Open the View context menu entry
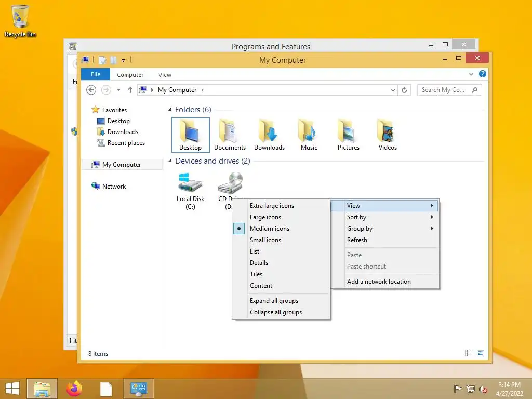The width and height of the screenshot is (532, 399). [385, 206]
